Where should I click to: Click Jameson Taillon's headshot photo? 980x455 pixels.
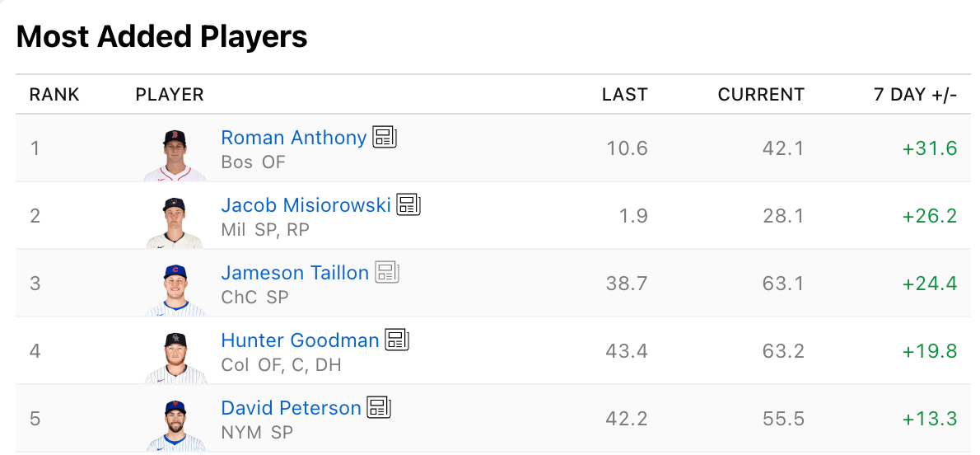(175, 289)
